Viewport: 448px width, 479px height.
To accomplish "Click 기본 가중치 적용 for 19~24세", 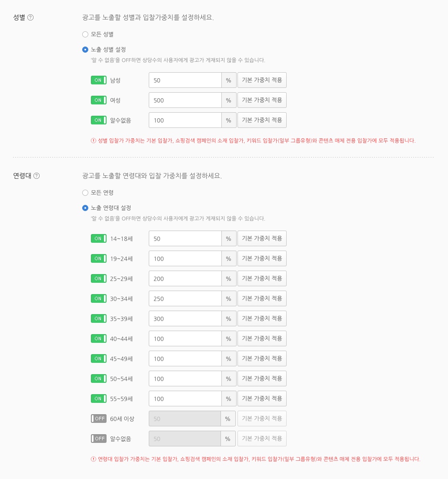I will (x=262, y=258).
